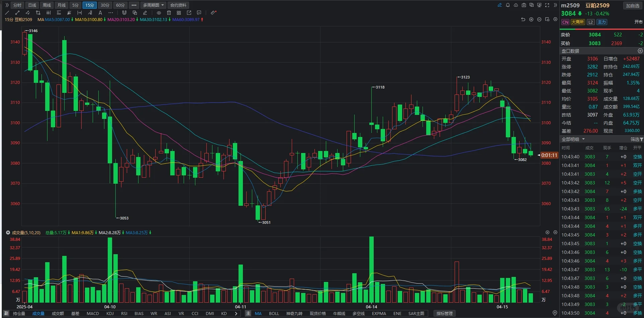Click location pin icon at bottom right
This screenshot has width=644, height=318.
point(555,313)
